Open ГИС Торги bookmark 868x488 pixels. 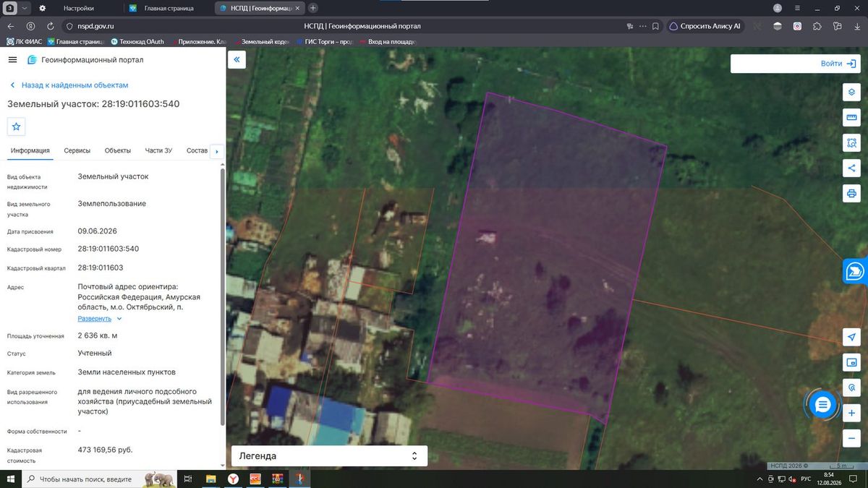pos(323,42)
